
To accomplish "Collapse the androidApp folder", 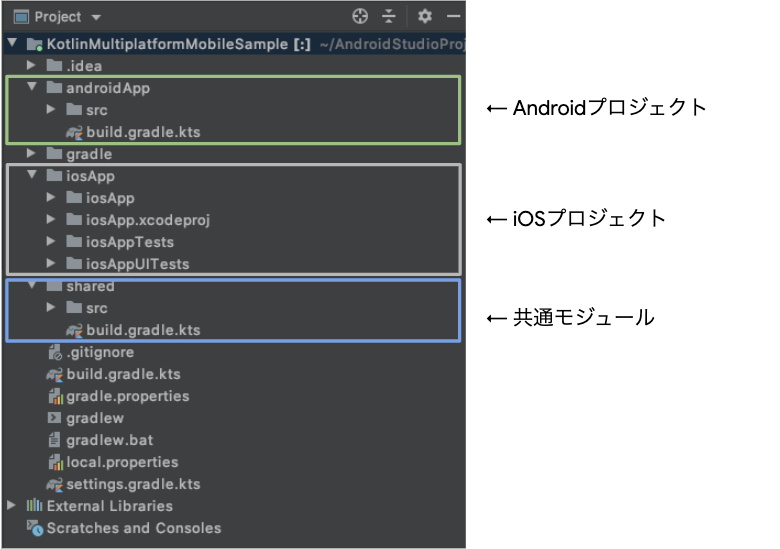I will (32, 87).
